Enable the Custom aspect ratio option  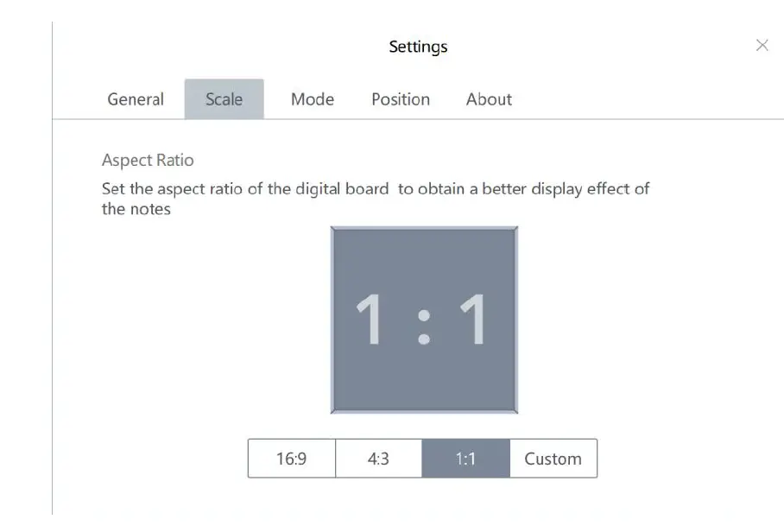point(553,459)
